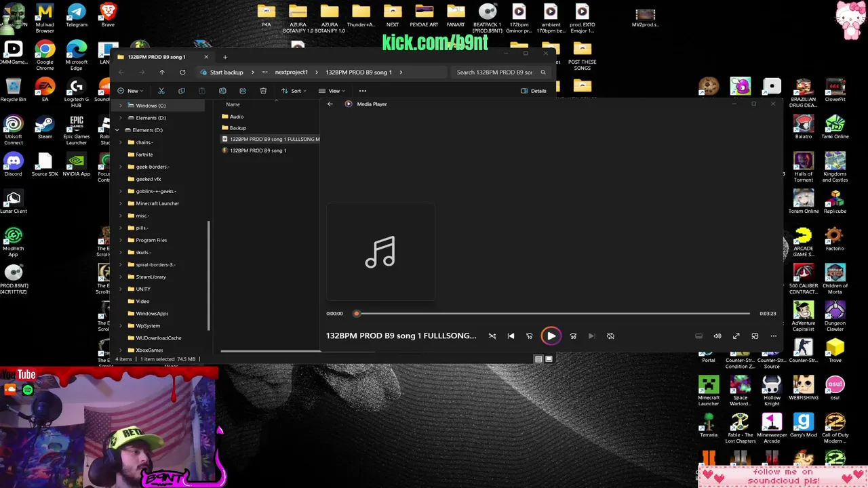Open the Audio folder in file list
The width and height of the screenshot is (868, 488).
[x=237, y=117]
